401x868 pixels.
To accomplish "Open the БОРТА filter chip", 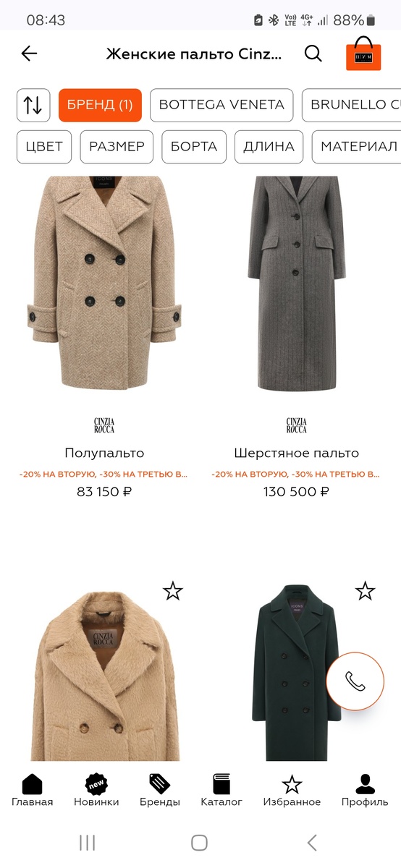I will pyautogui.click(x=194, y=147).
